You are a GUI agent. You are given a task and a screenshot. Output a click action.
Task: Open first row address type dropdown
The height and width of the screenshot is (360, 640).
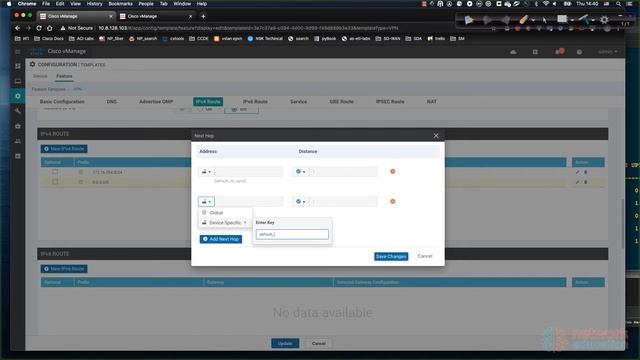pyautogui.click(x=207, y=171)
